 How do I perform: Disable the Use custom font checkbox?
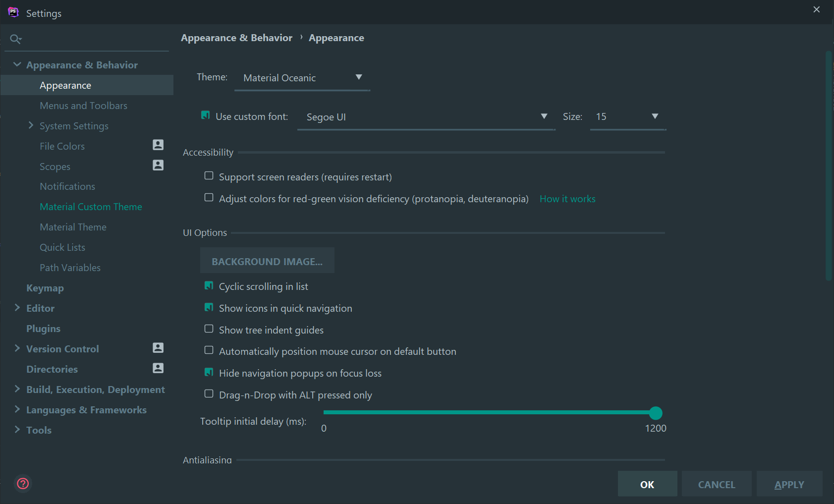(x=205, y=115)
